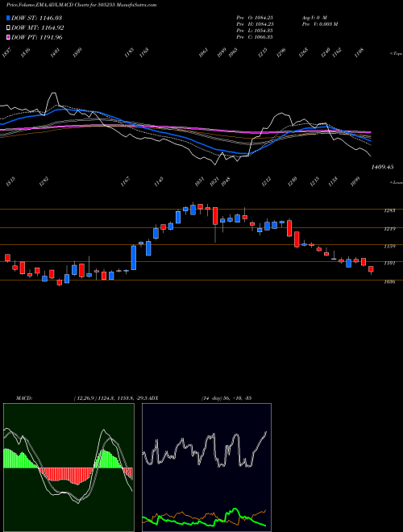Click the Pre L: 1054.35 value
The height and width of the screenshot is (532, 403).
pos(255,30)
